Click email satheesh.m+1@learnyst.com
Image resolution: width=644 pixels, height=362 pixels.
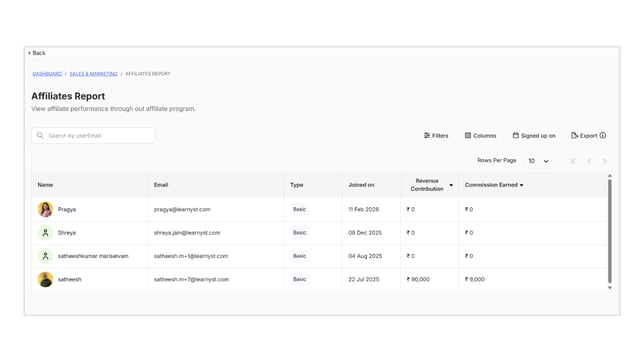(191, 256)
